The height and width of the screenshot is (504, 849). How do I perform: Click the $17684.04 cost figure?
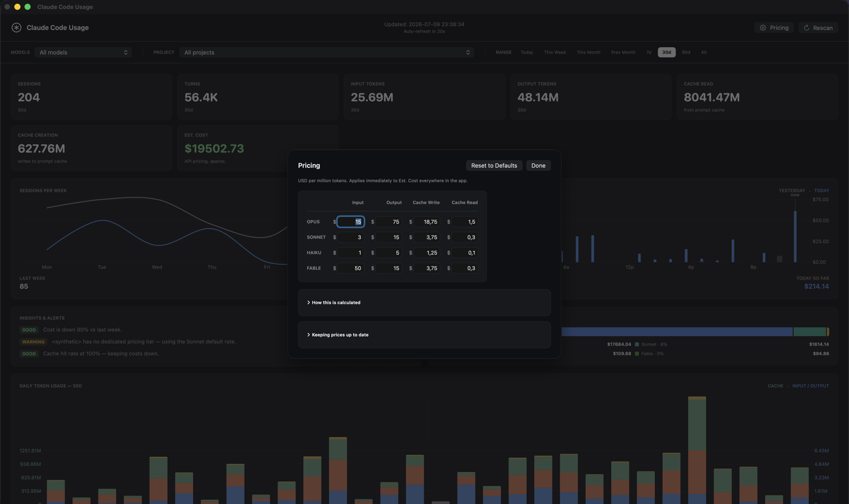tap(619, 344)
